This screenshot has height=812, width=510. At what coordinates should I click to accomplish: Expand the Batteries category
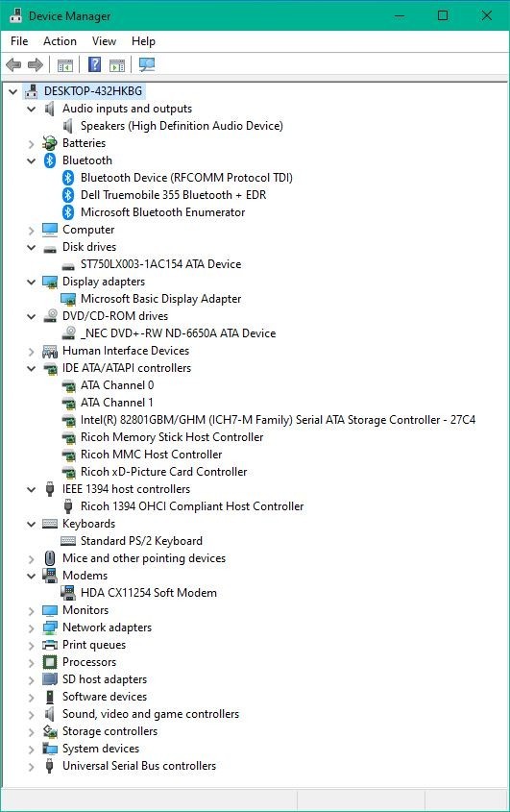click(31, 144)
